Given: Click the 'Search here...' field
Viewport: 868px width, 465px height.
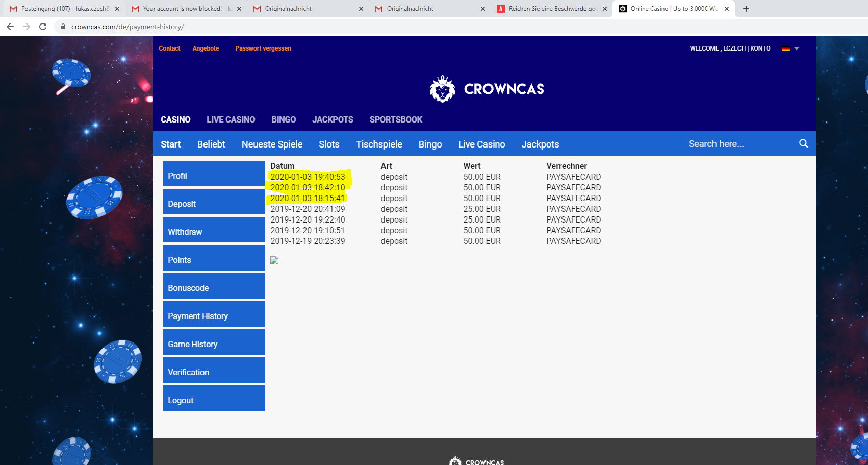Looking at the screenshot, I should pyautogui.click(x=739, y=144).
